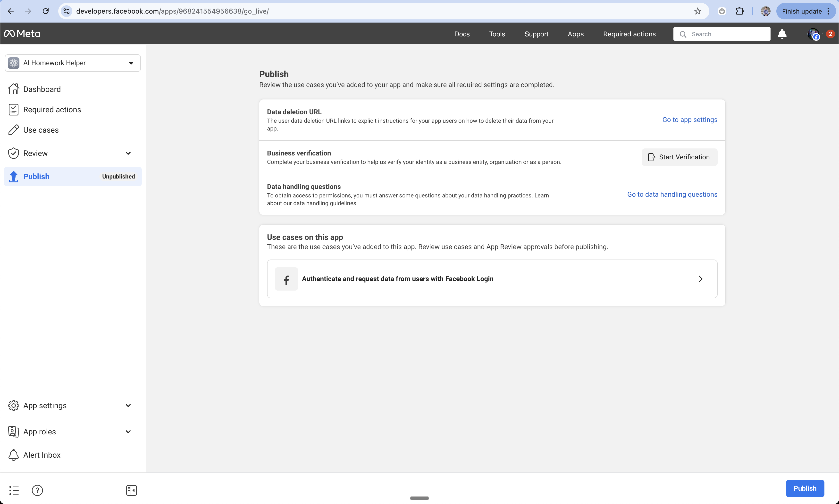
Task: Open AI Homework Helper app selector dropdown
Action: pyautogui.click(x=73, y=63)
